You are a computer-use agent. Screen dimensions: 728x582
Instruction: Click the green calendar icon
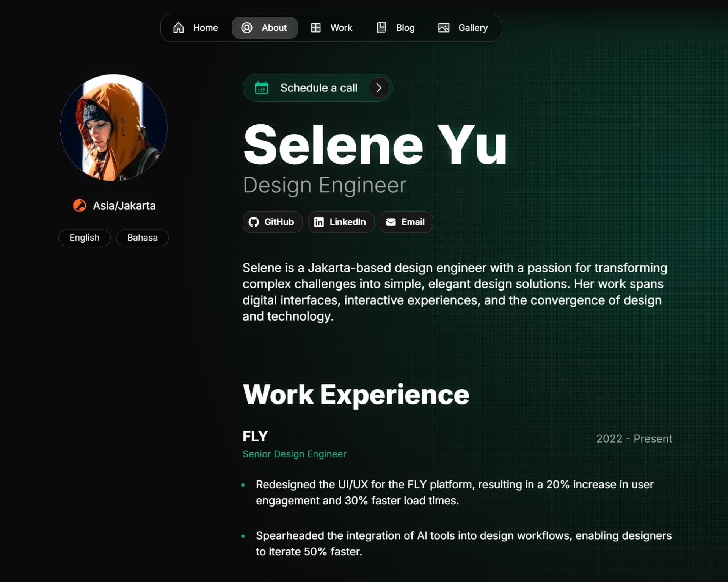tap(262, 88)
